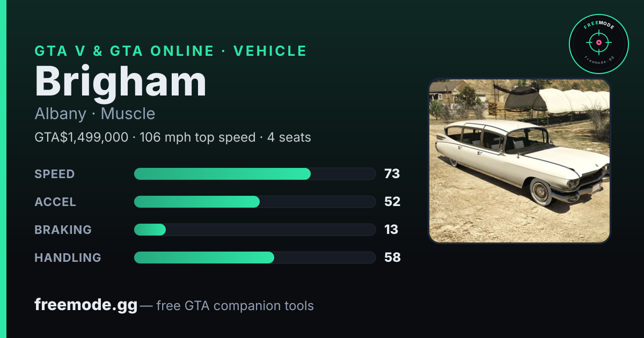
Task: Open the Brigham car photo
Action: pyautogui.click(x=519, y=161)
